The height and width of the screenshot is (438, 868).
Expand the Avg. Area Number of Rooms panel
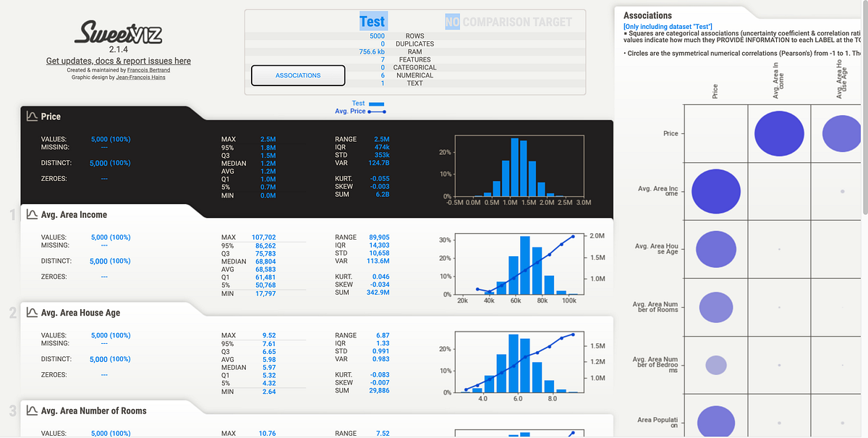click(x=93, y=410)
